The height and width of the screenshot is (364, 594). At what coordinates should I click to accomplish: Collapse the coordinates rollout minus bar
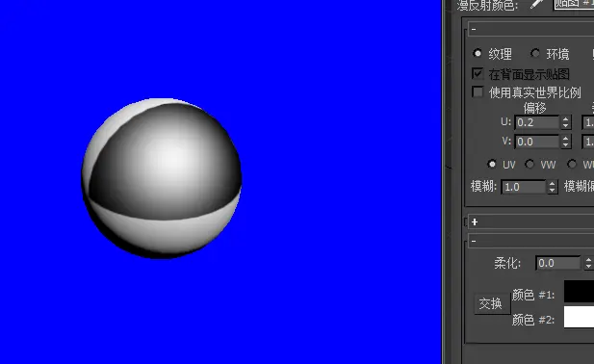(531, 29)
